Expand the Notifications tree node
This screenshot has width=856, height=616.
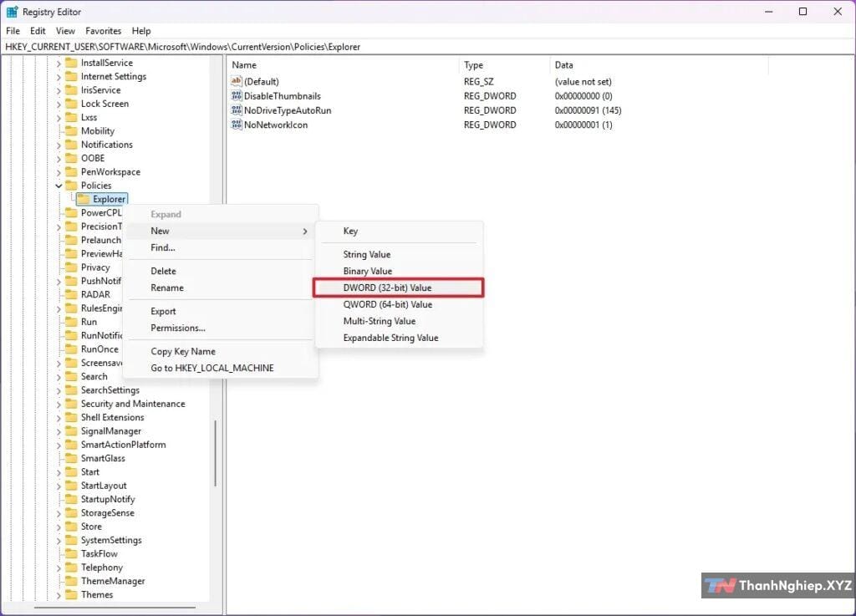coord(59,145)
